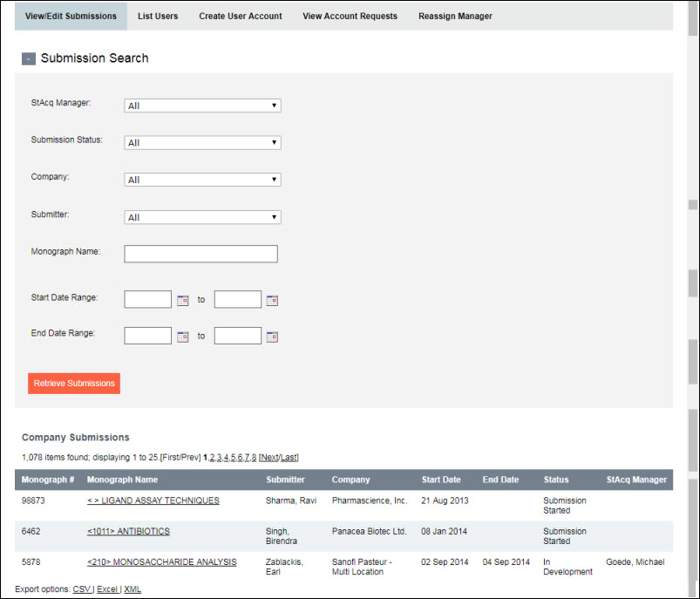Open the <1011> ANTIBIOTICS submission link

point(128,531)
